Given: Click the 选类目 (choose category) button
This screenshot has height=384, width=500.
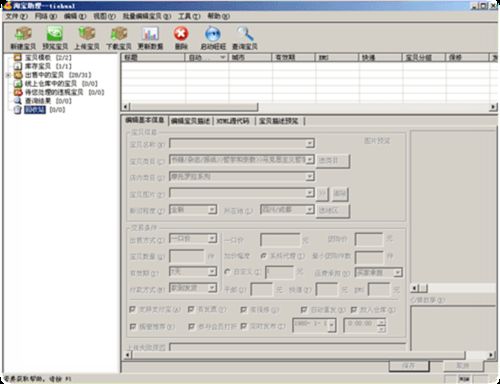Looking at the screenshot, I should pos(333,161).
